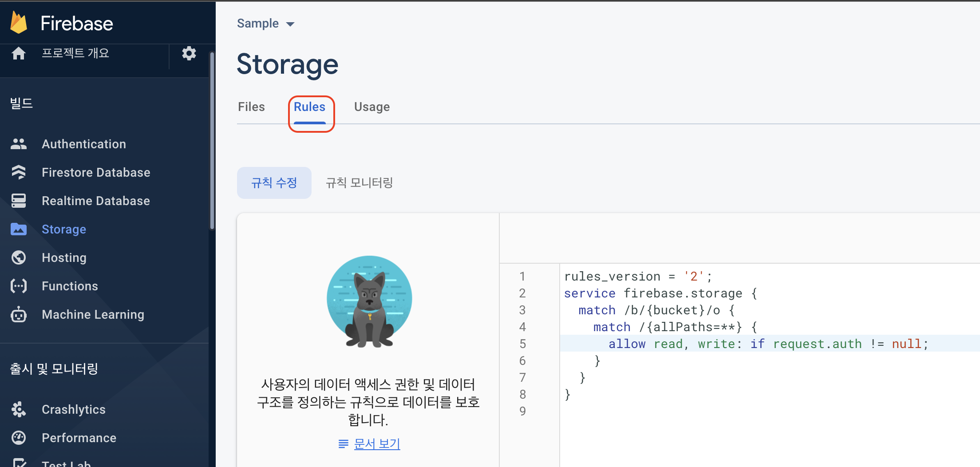Open Authentication in the sidebar
This screenshot has height=467, width=980.
pos(84,144)
